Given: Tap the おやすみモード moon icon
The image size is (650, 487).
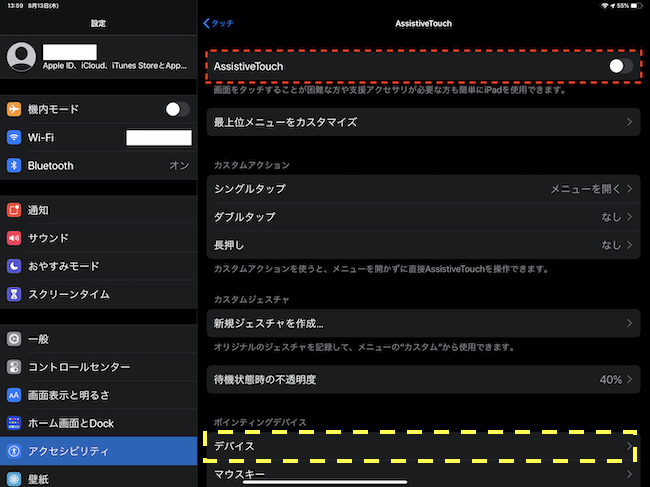Looking at the screenshot, I should 14,266.
